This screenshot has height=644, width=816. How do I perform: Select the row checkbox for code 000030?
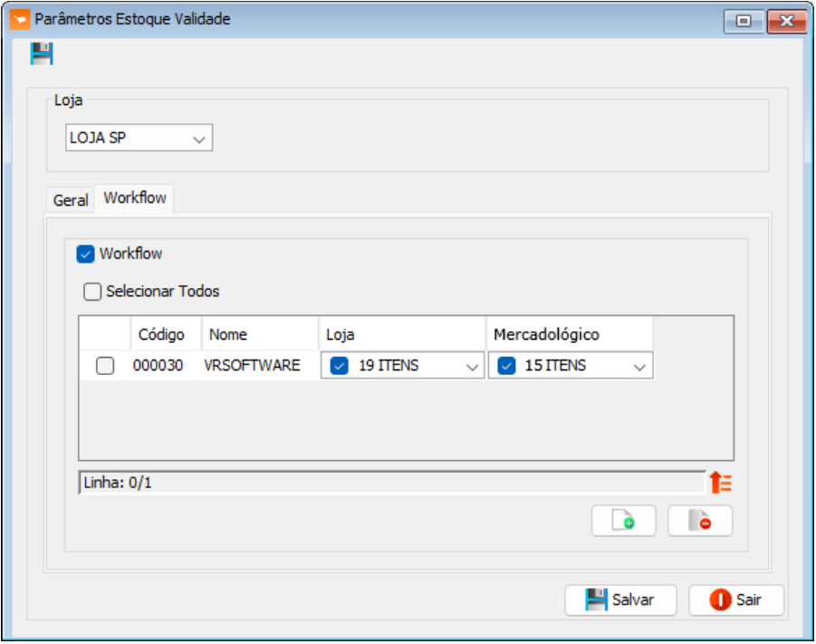tap(105, 366)
